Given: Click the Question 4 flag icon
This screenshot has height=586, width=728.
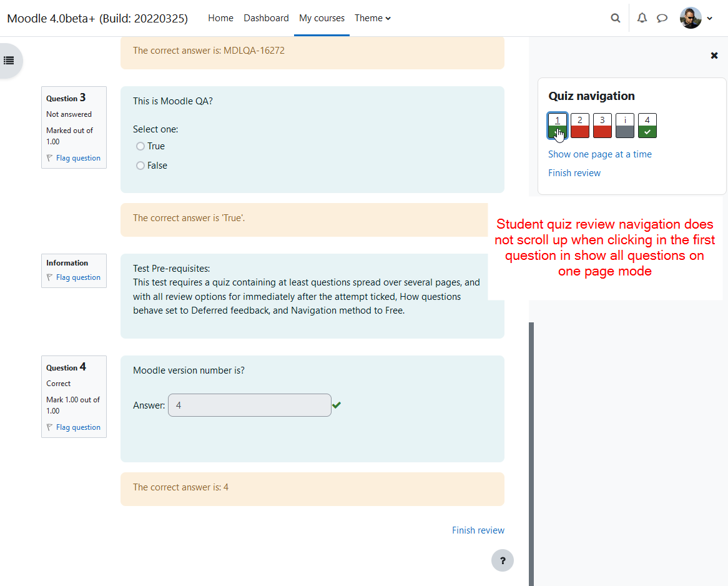Looking at the screenshot, I should 50,427.
